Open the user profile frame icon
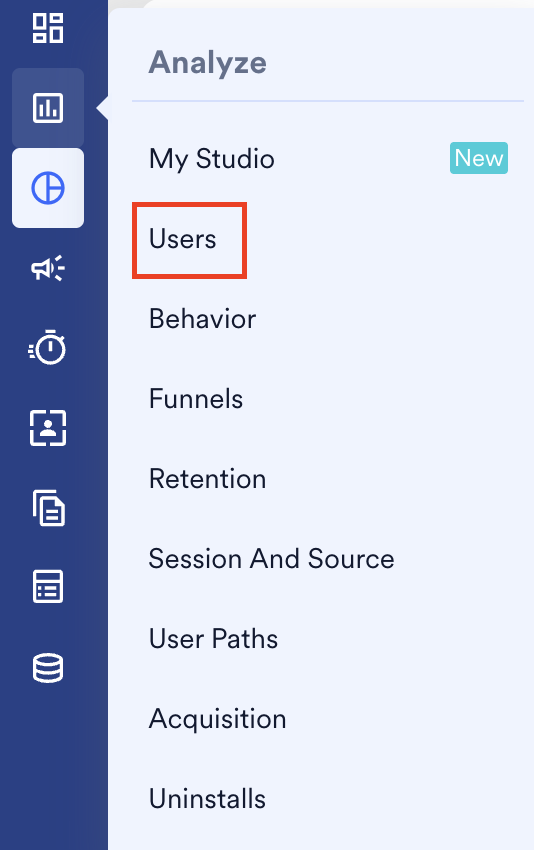Image resolution: width=534 pixels, height=850 pixels. (x=48, y=428)
